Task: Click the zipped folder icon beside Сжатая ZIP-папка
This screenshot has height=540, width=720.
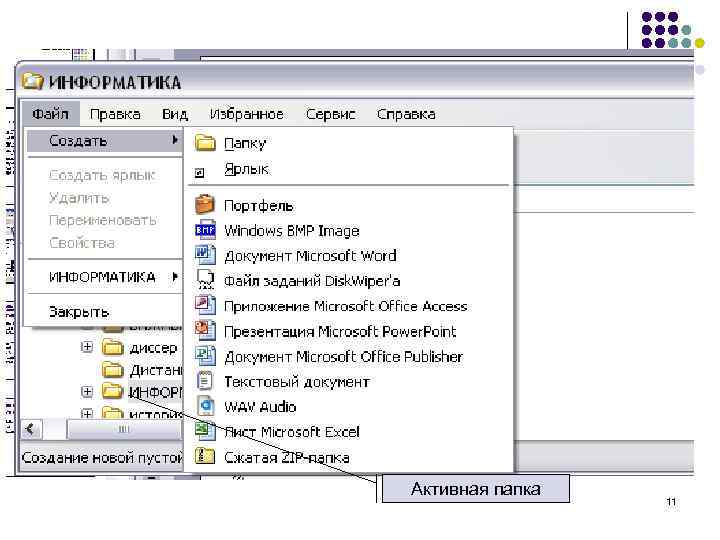Action: pyautogui.click(x=205, y=456)
